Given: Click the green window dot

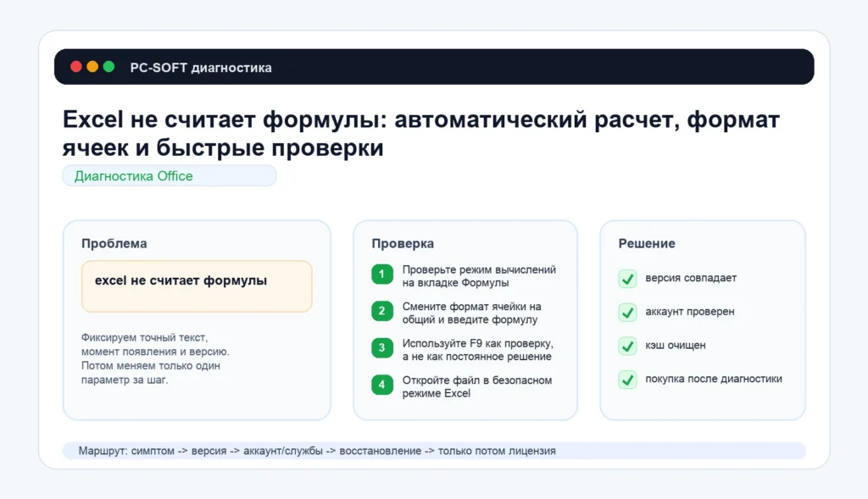Looking at the screenshot, I should (x=109, y=67).
